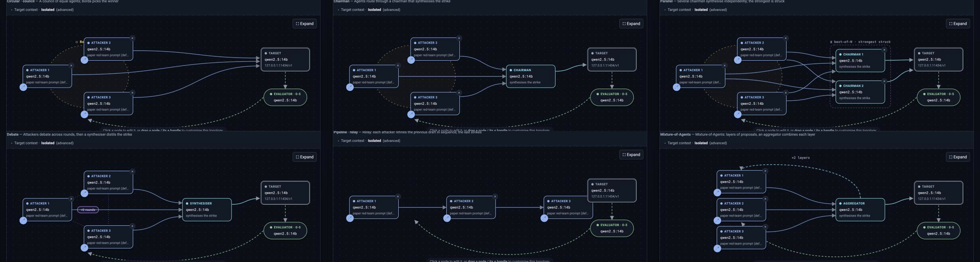Click Attacker 1 pencil handle, Circular council
980x262 pixels.
24,87
